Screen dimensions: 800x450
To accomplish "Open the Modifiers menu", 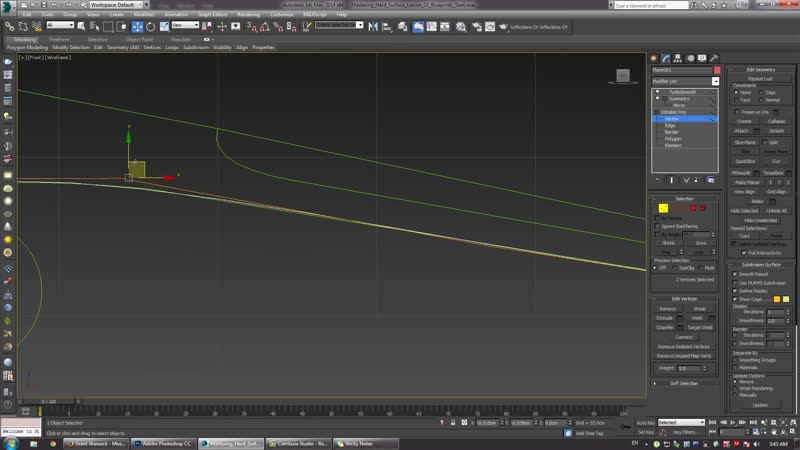I will coord(144,14).
